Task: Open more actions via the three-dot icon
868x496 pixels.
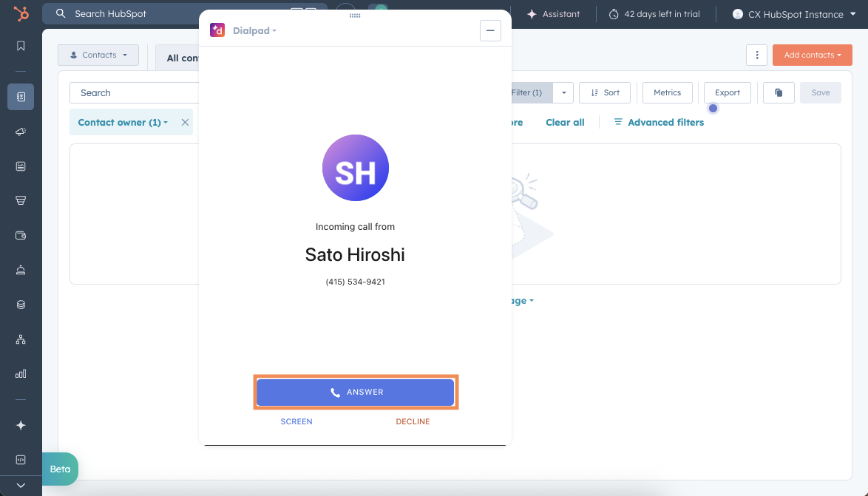Action: pyautogui.click(x=756, y=55)
